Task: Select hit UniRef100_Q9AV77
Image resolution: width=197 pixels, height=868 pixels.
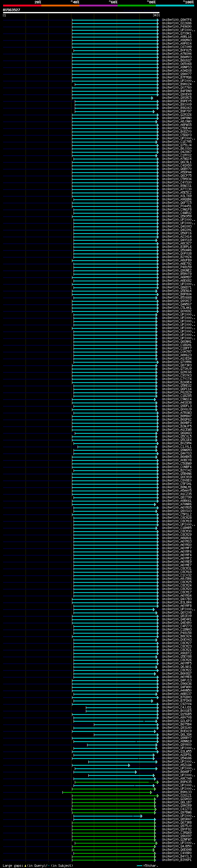Action: (x=176, y=74)
